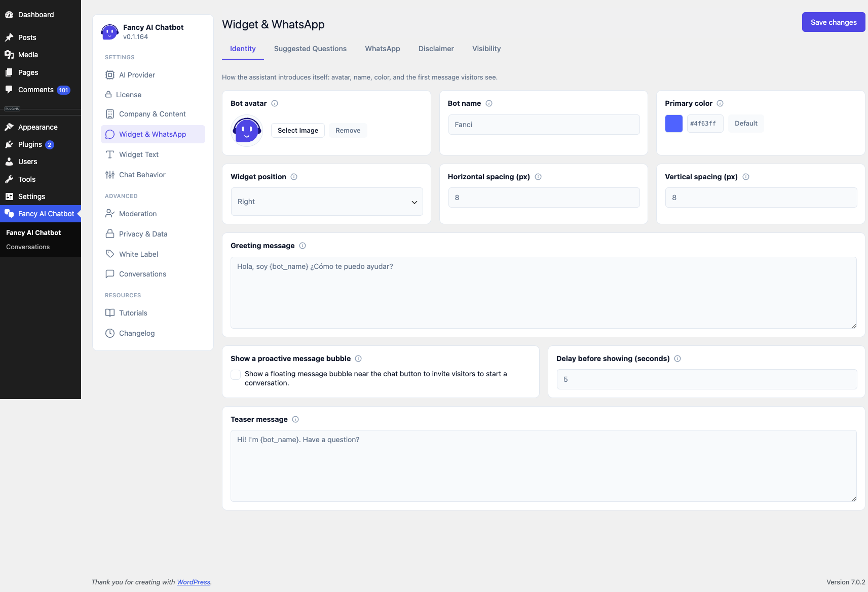
Task: Click Company & Content building icon
Action: (x=110, y=114)
